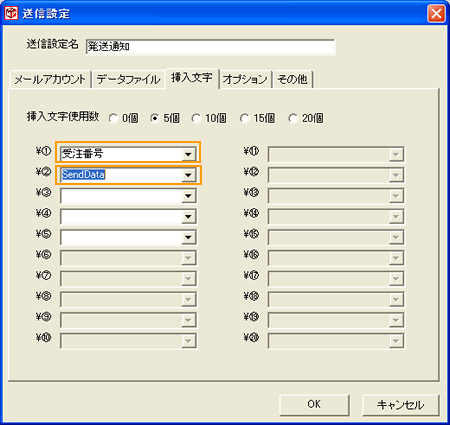Open the ¥③ dropdown list

point(188,196)
